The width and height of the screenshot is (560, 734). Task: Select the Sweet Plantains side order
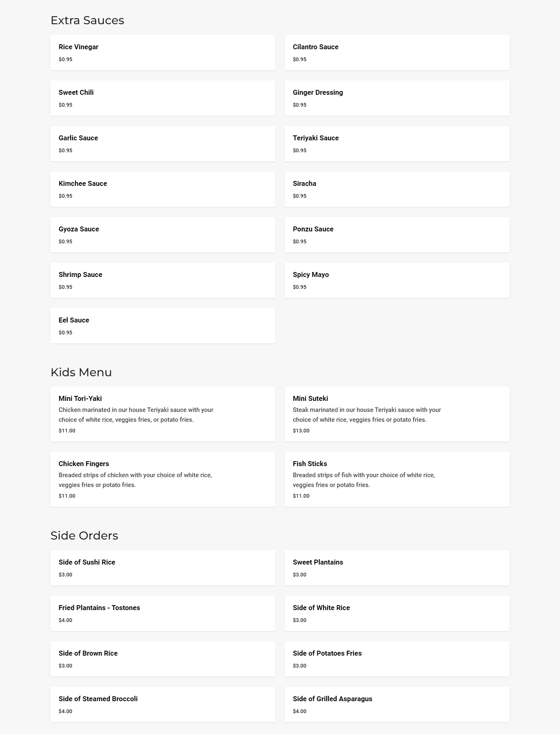tap(397, 568)
